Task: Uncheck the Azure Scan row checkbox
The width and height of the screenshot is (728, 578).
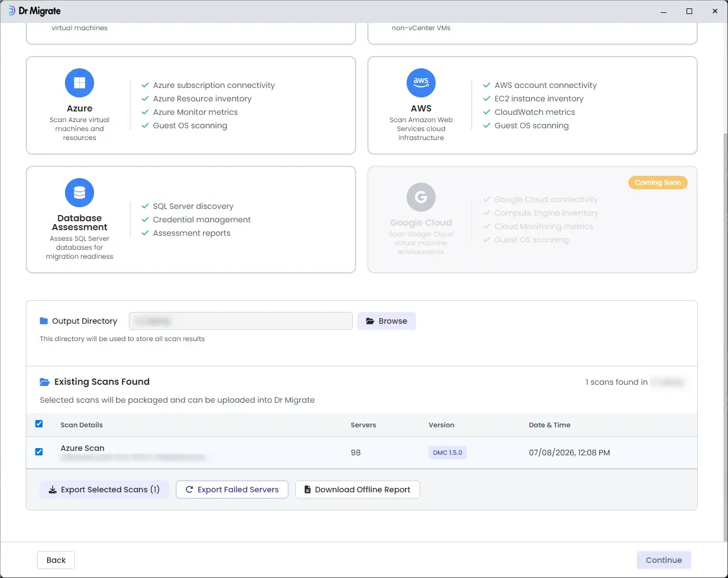Action: point(39,452)
